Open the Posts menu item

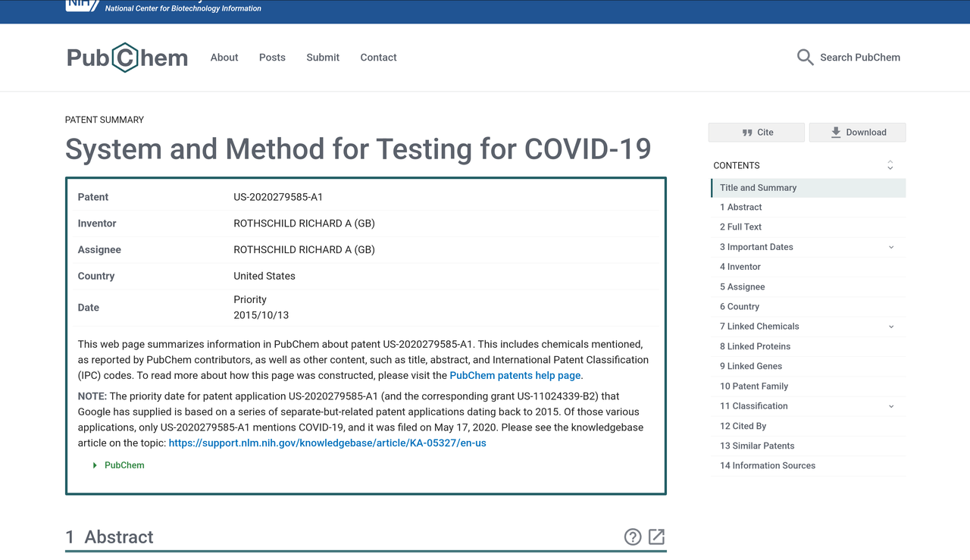(x=272, y=58)
